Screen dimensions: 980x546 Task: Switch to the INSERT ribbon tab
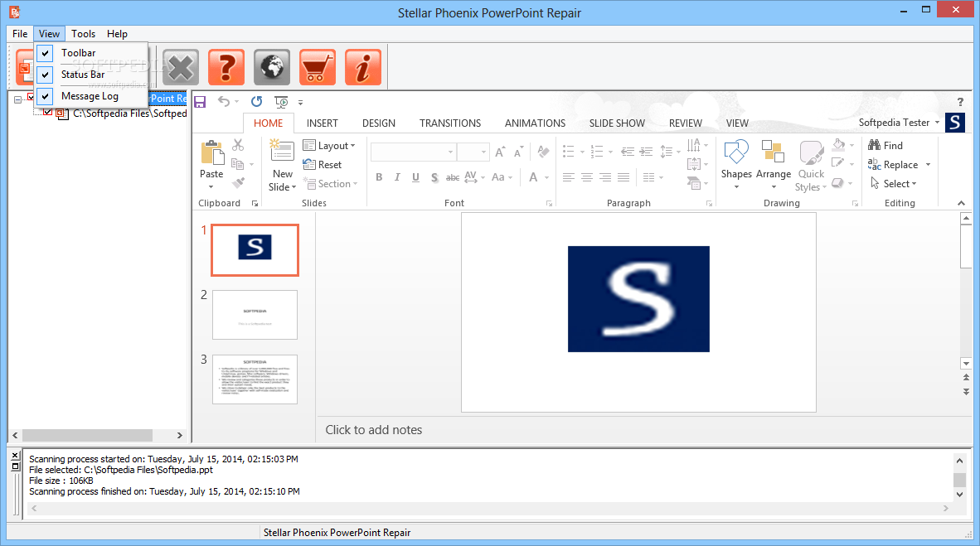322,123
